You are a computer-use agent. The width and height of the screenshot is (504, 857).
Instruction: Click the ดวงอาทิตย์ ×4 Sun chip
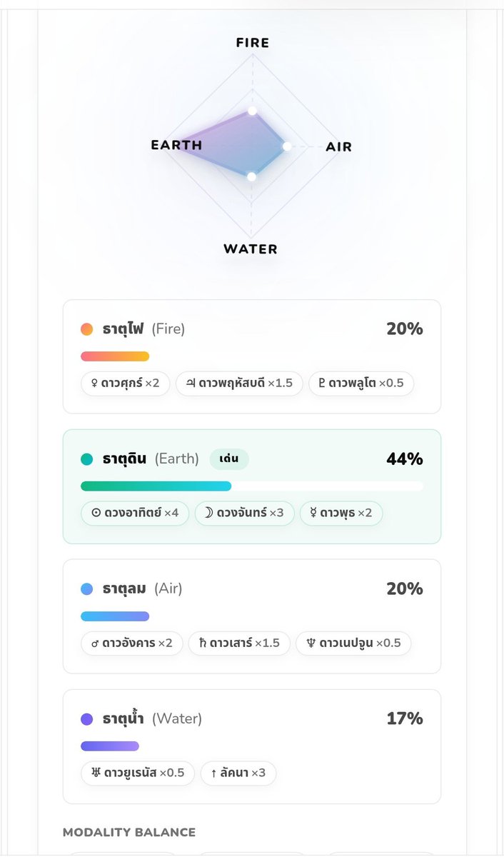(135, 513)
